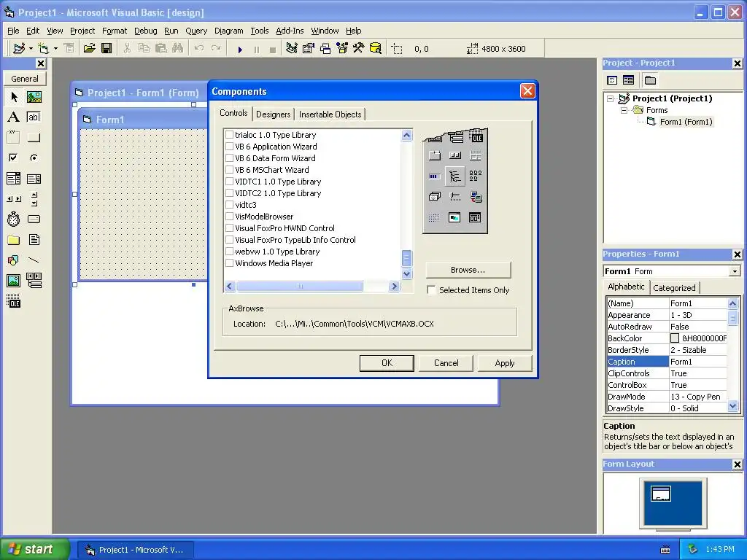This screenshot has width=747, height=560.
Task: Click the components list horizontal scrollbar thumb
Action: tap(300, 286)
